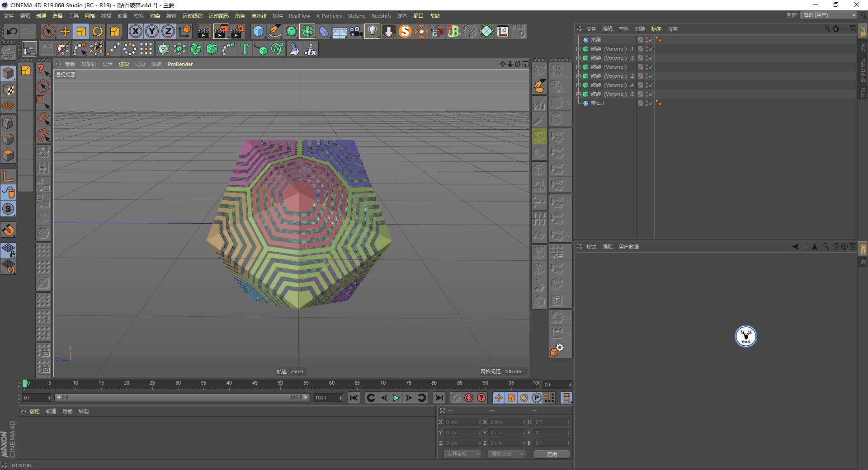Screen dimensions: 868x470
Task: Switch to the ProRender viewport tab
Action: point(180,64)
